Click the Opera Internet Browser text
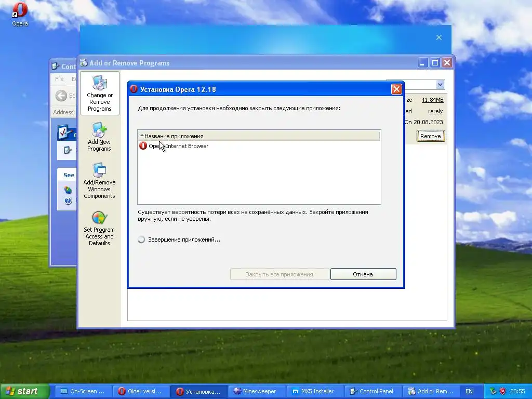The height and width of the screenshot is (399, 532). click(179, 146)
